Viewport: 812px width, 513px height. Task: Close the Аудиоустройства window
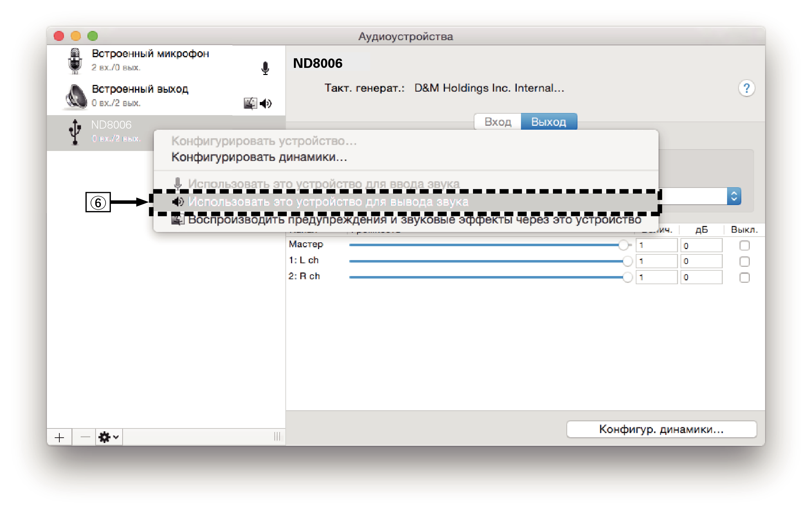click(59, 36)
